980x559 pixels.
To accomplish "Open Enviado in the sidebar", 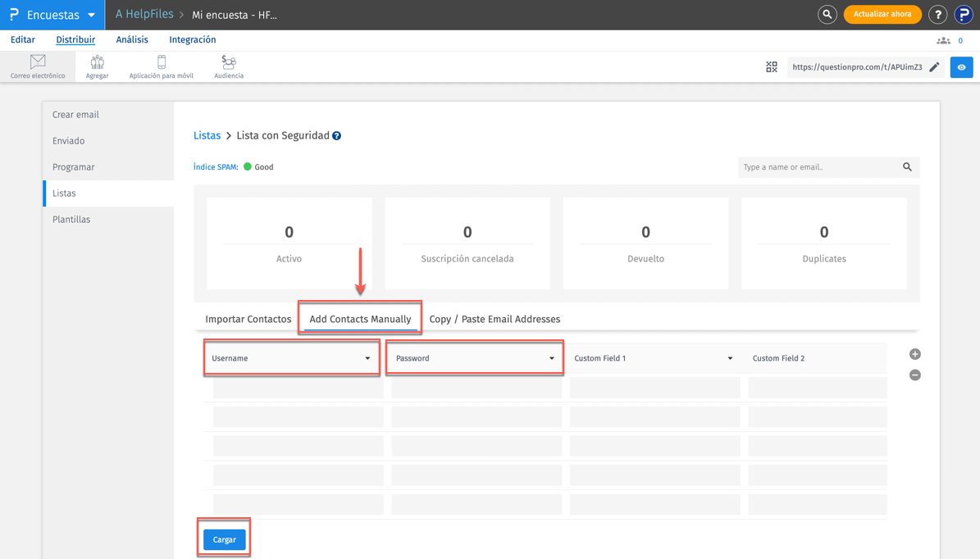I will [x=108, y=141].
